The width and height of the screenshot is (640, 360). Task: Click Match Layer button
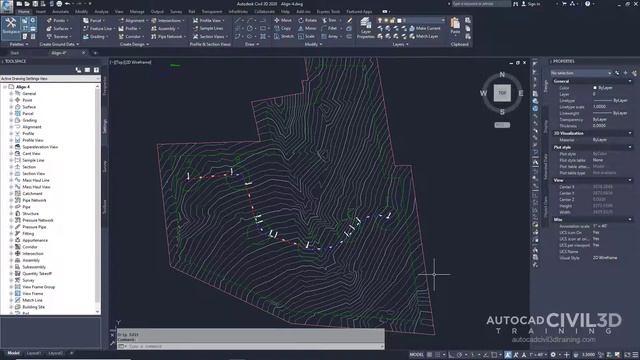pos(424,36)
